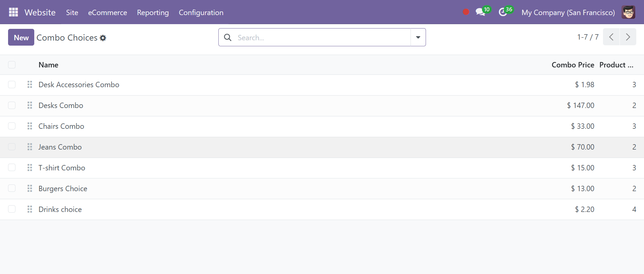Create a New combo choice
The width and height of the screenshot is (644, 274).
21,37
